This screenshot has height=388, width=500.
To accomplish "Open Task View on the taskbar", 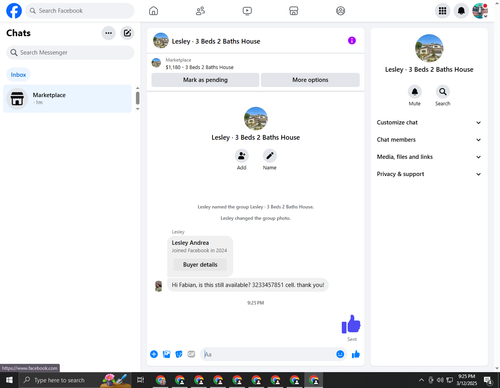I will pyautogui.click(x=140, y=380).
